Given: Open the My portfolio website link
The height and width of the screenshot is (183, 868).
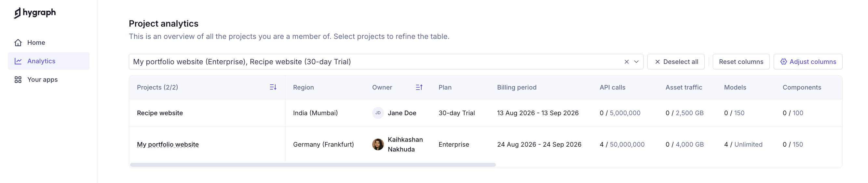Looking at the screenshot, I should point(168,144).
